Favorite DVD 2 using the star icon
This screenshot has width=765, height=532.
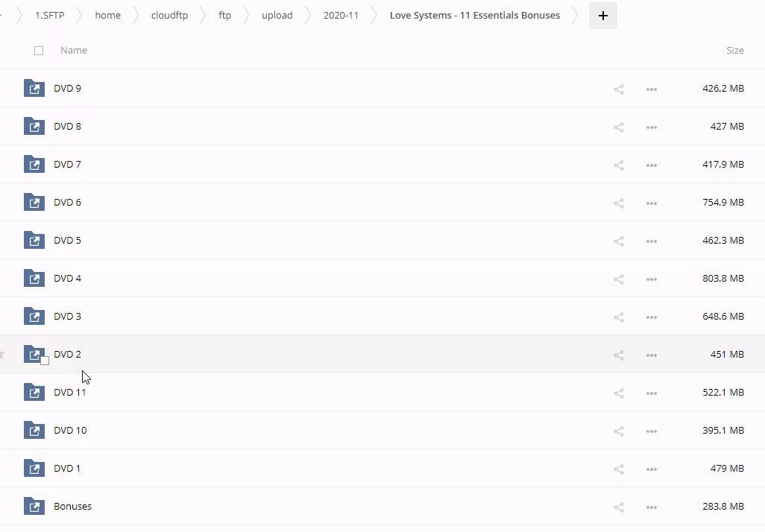coord(2,355)
